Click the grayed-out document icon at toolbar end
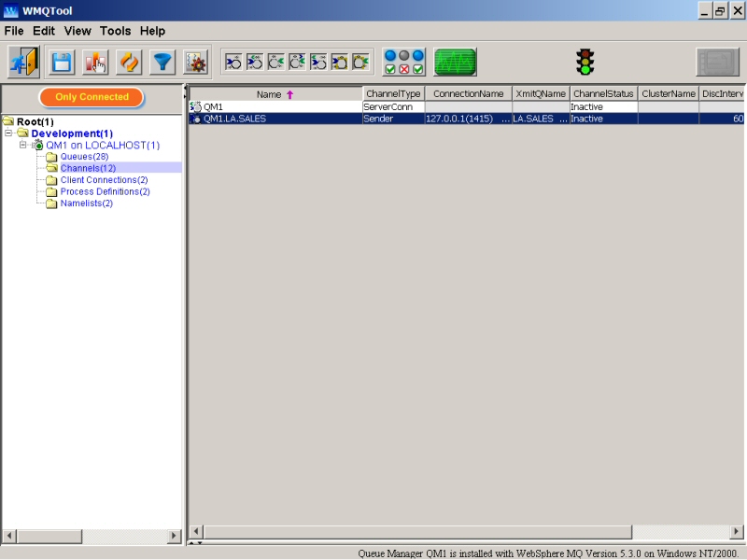This screenshot has width=747, height=560. click(717, 62)
